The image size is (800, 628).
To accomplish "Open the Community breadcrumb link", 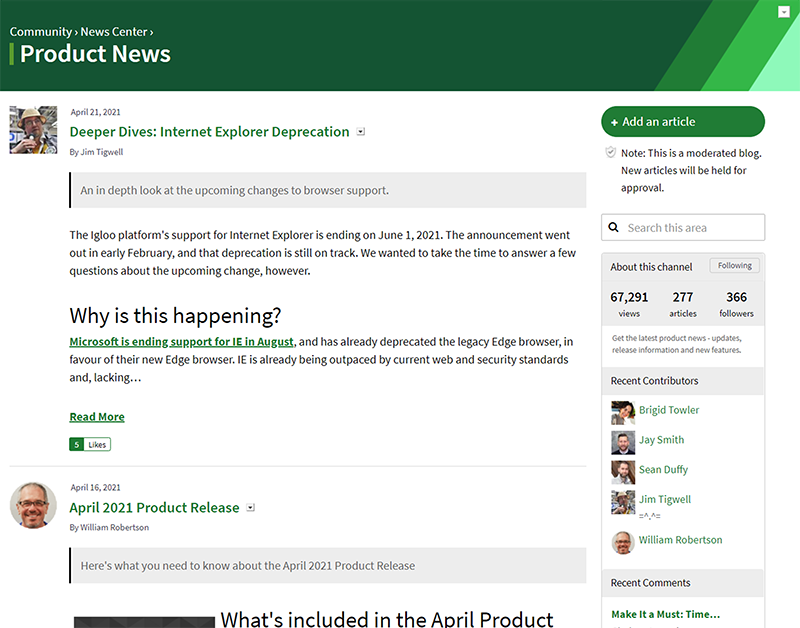I will (x=40, y=32).
